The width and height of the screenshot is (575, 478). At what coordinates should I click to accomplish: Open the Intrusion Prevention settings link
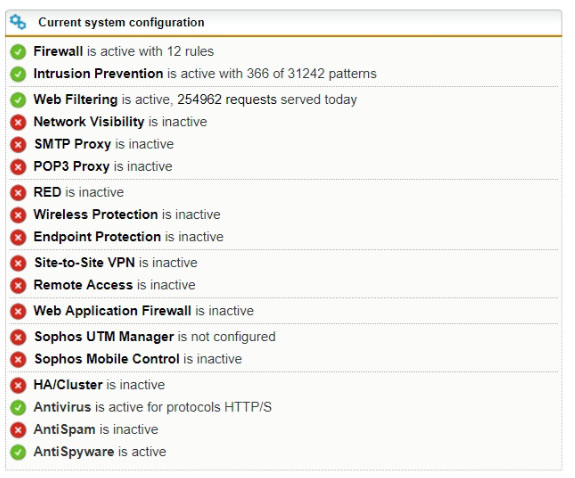pyautogui.click(x=98, y=74)
